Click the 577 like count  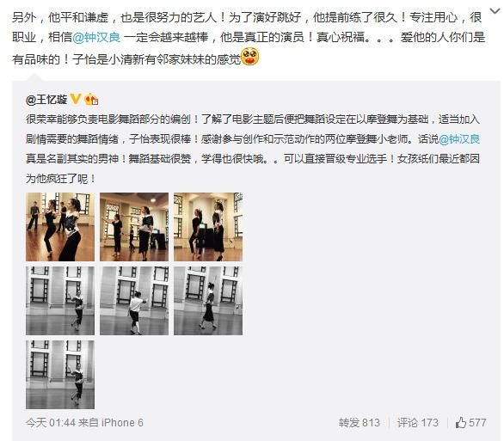coord(477,422)
